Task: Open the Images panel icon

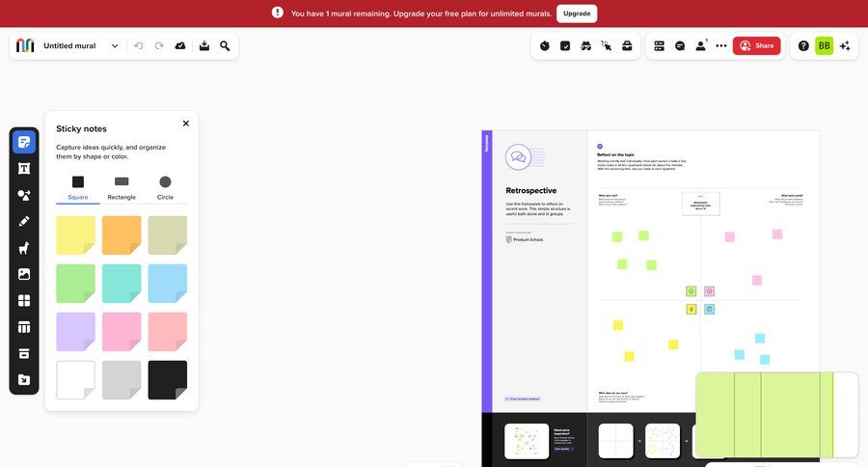Action: 24,274
